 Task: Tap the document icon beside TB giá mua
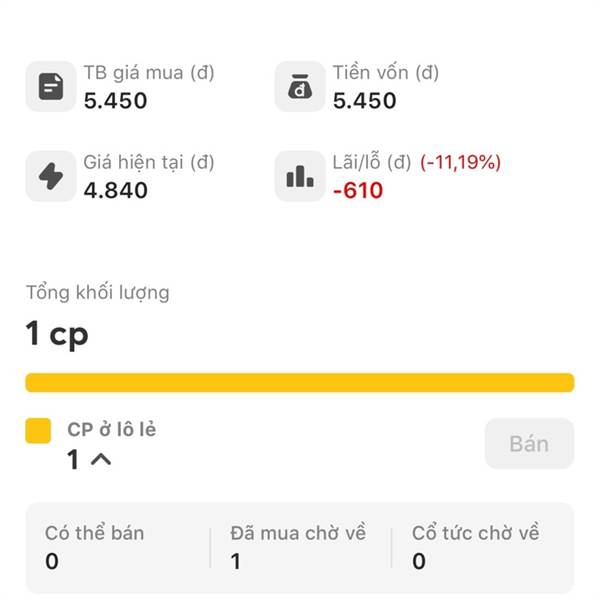click(51, 86)
